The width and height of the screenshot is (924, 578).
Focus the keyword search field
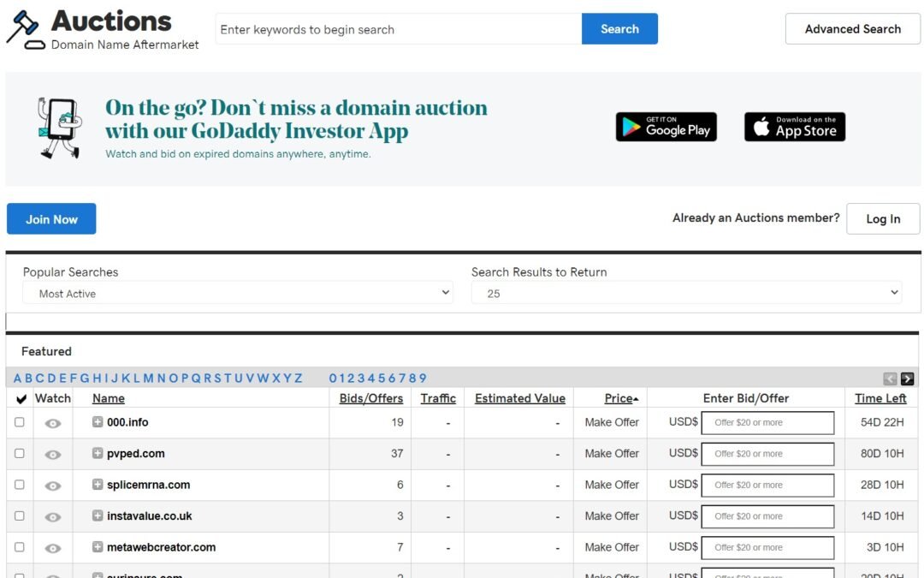[399, 29]
